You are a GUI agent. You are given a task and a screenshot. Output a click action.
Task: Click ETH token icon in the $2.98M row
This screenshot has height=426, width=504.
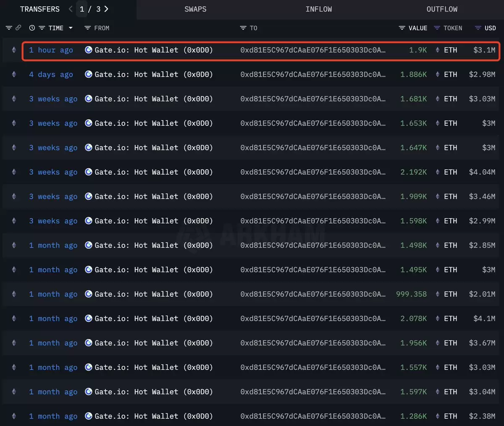tap(438, 74)
